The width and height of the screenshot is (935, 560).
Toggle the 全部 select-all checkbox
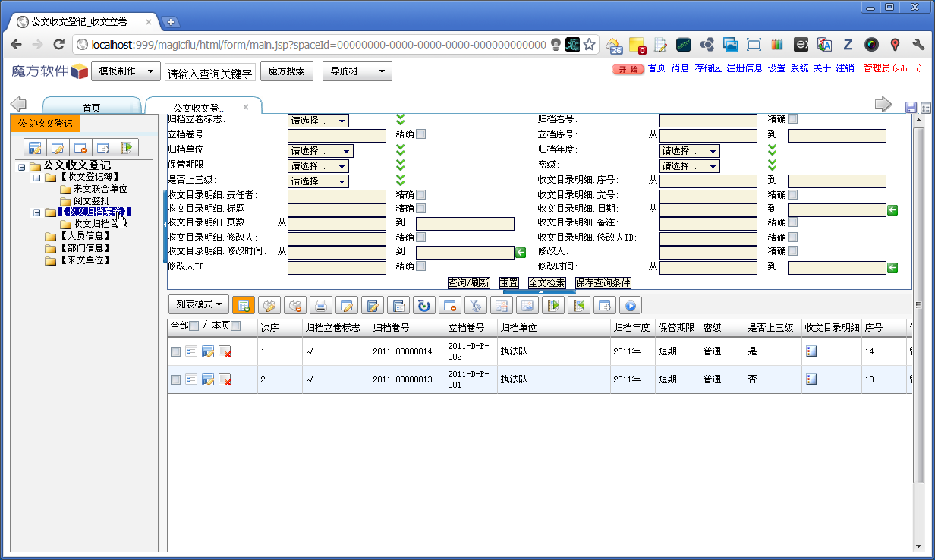tap(194, 326)
